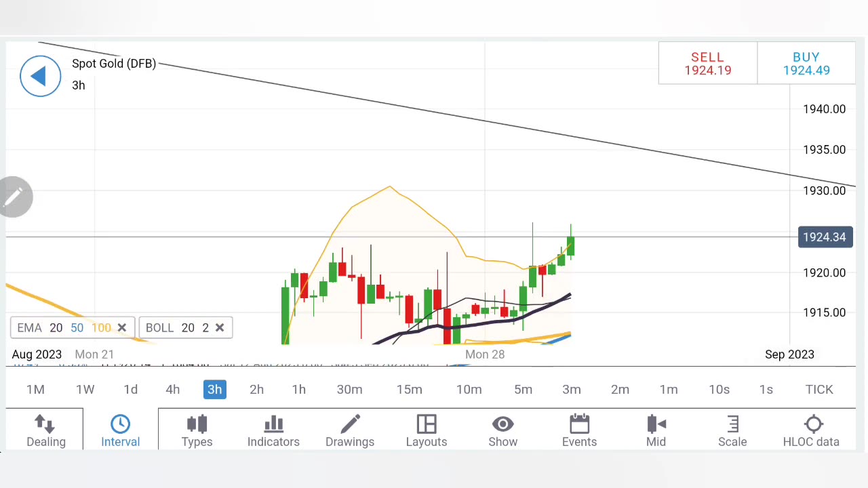Open the pencil drawing tool on chart edge
The height and width of the screenshot is (488, 868).
14,197
